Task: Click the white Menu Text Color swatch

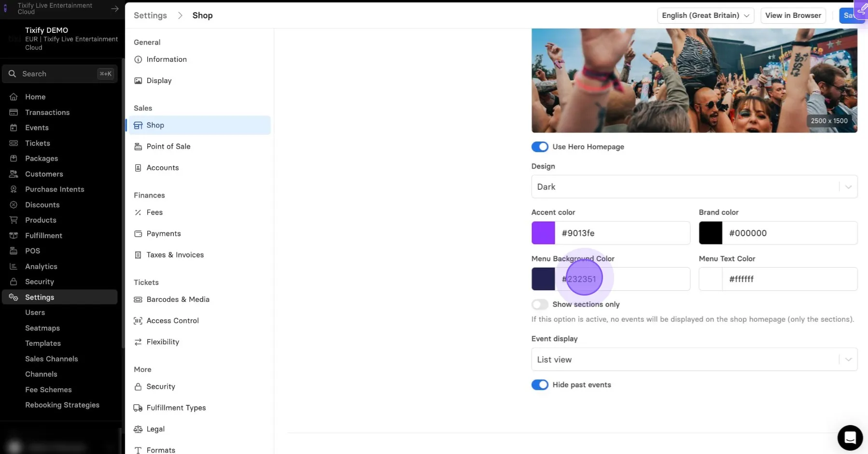Action: pos(711,279)
